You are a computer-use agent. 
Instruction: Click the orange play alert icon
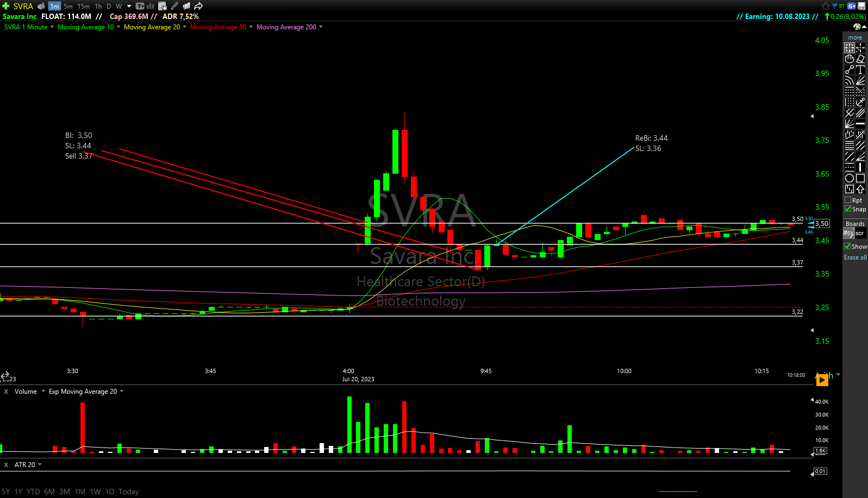822,380
